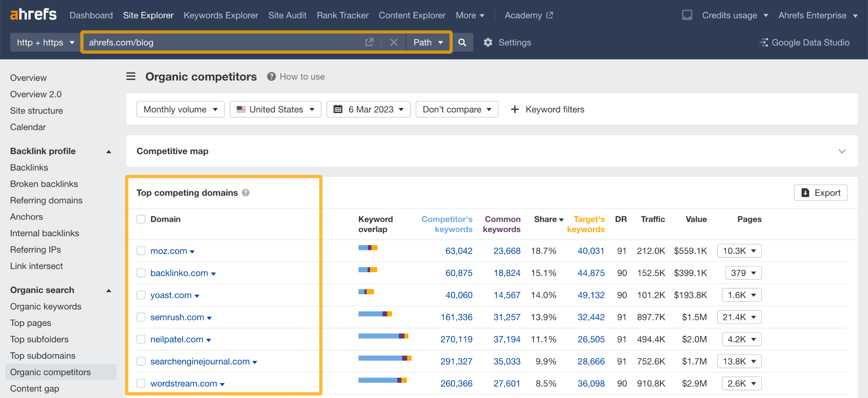Screen dimensions: 868x398
Task: Check the select-all checkbox in Domain header
Action: (141, 219)
